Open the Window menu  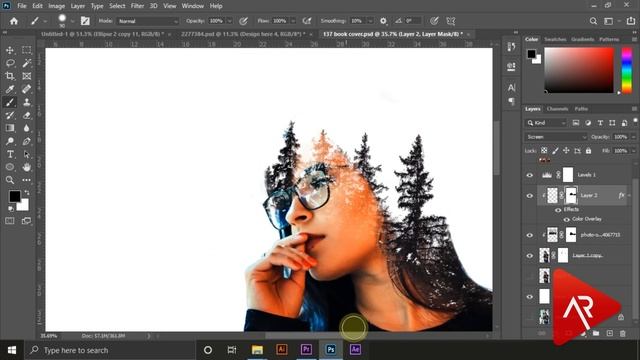(193, 6)
